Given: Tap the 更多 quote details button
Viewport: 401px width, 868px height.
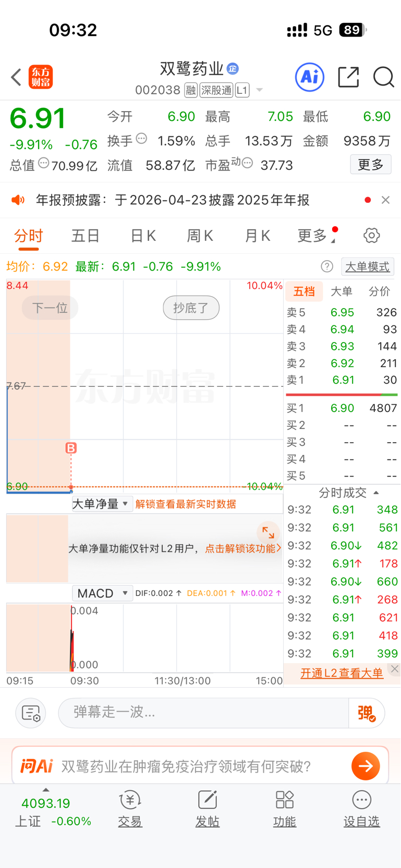Looking at the screenshot, I should click(x=371, y=165).
